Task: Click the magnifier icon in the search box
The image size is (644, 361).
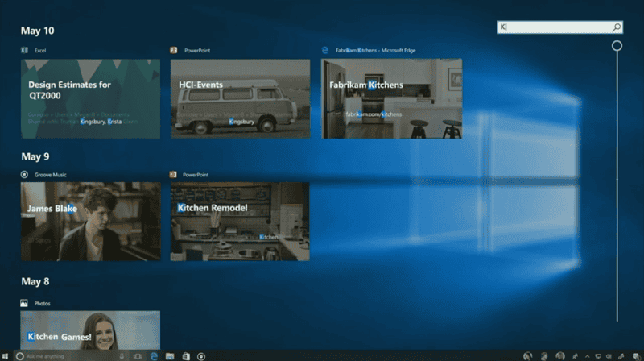Action: tap(616, 27)
